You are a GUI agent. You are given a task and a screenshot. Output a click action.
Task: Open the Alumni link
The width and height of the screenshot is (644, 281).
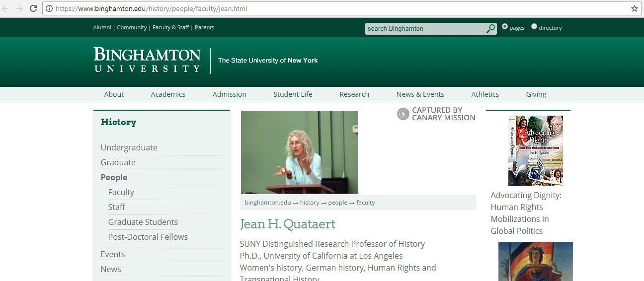102,27
